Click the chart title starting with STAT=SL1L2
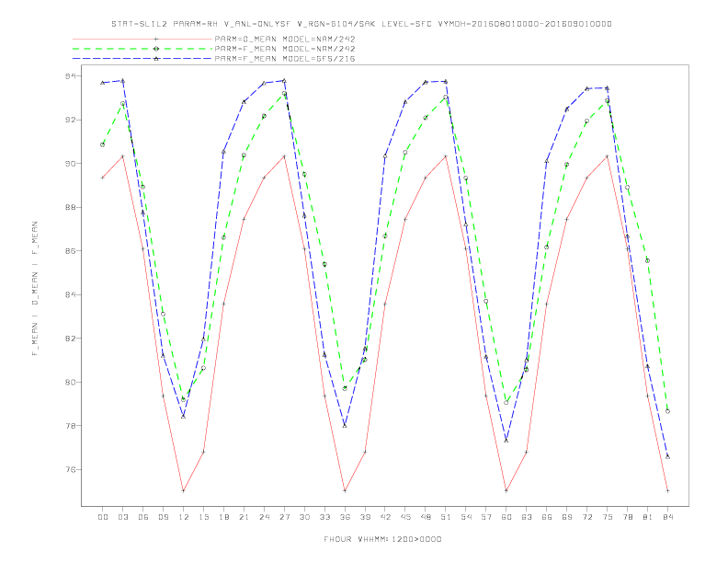The image size is (728, 563). (361, 24)
